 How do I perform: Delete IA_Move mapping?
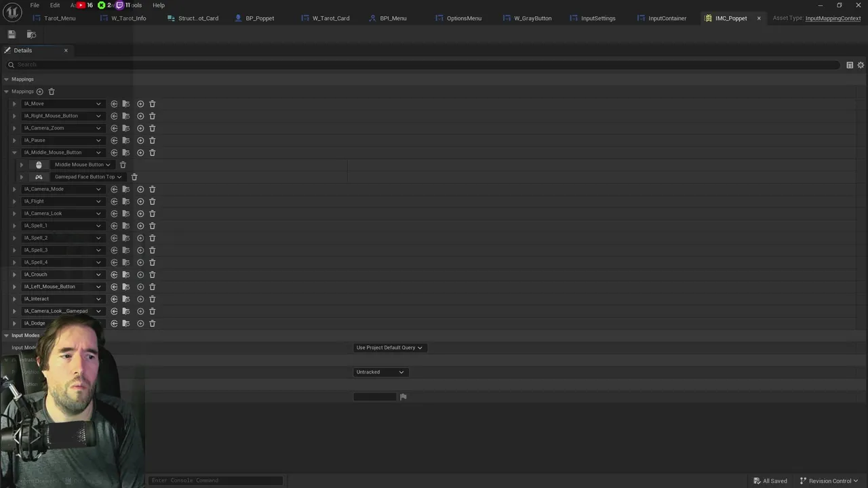click(x=152, y=104)
